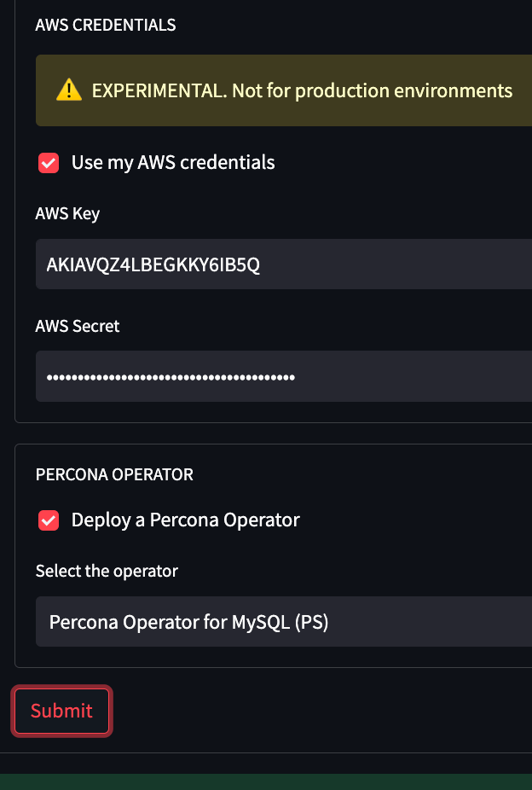Toggle the red AWS credentials checkbox
This screenshot has height=790, width=532.
click(49, 162)
